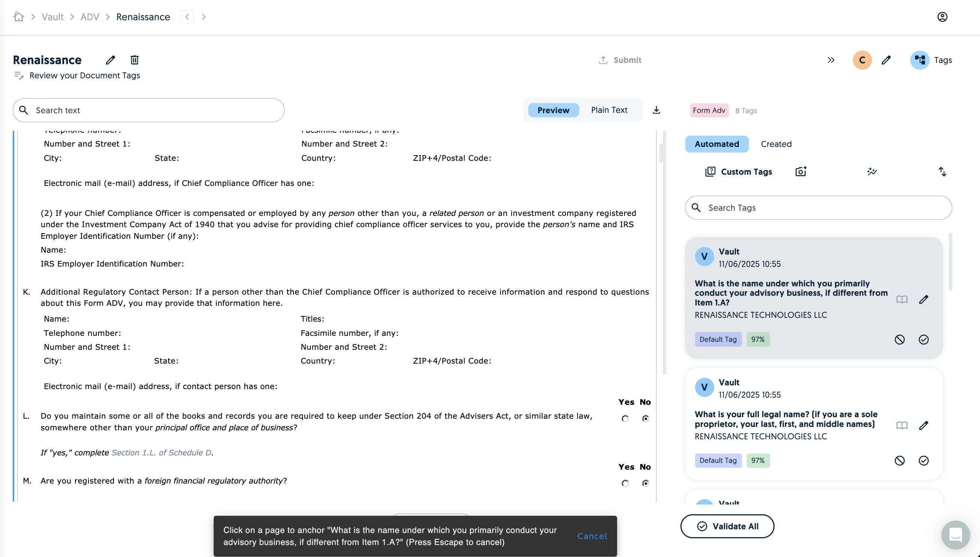Click 'Electronic mail (e-mail) address, if contact person' line
The width and height of the screenshot is (980, 557).
tap(161, 386)
